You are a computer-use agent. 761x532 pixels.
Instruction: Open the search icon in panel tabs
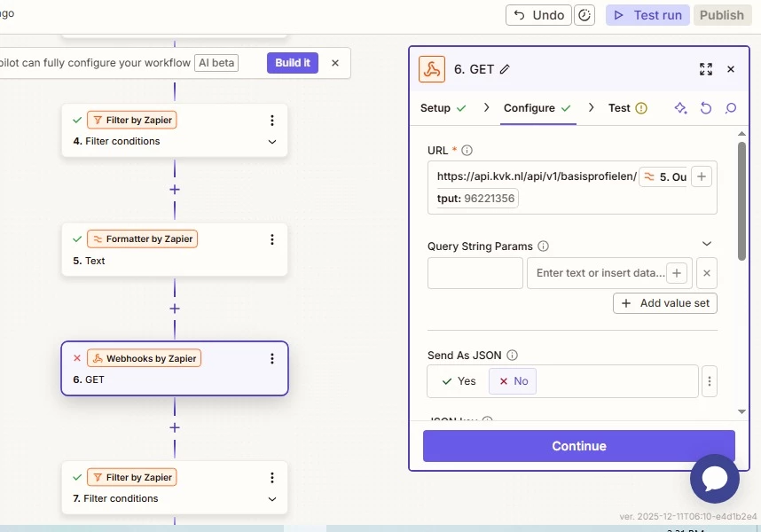click(x=731, y=108)
